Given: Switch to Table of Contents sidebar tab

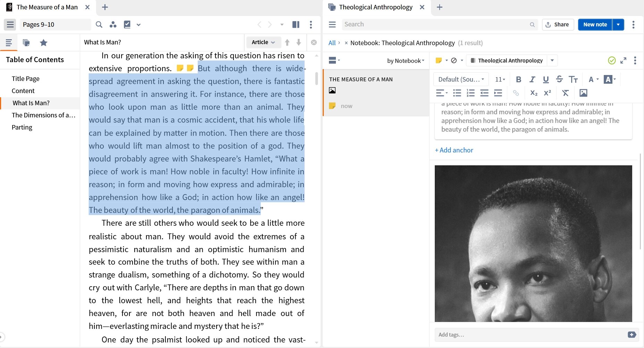Looking at the screenshot, I should 9,43.
